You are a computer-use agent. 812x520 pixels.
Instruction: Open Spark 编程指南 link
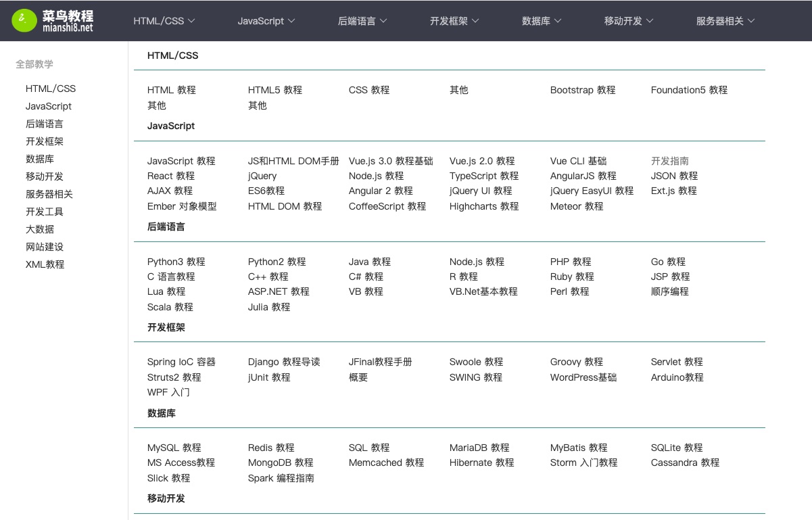(x=281, y=478)
